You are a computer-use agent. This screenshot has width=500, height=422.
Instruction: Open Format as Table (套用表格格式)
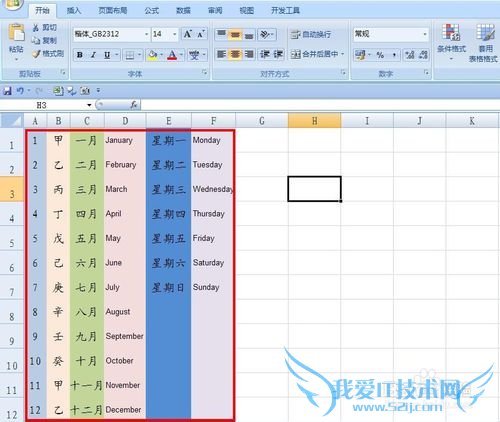coord(485,43)
